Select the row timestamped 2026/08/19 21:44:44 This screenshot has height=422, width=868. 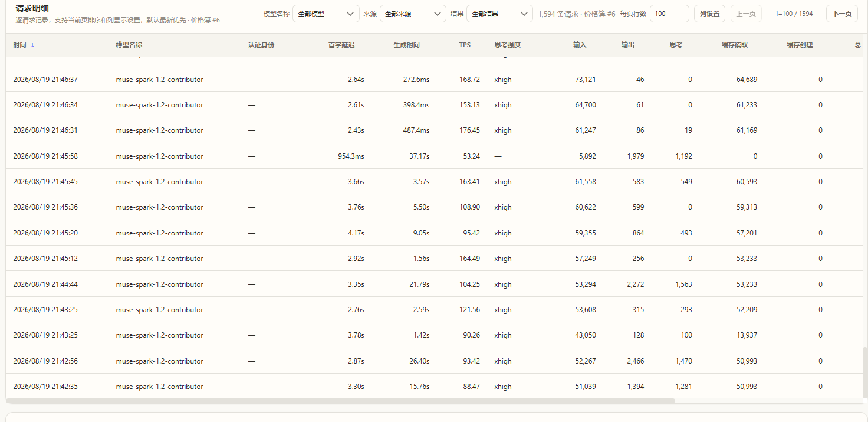point(434,284)
